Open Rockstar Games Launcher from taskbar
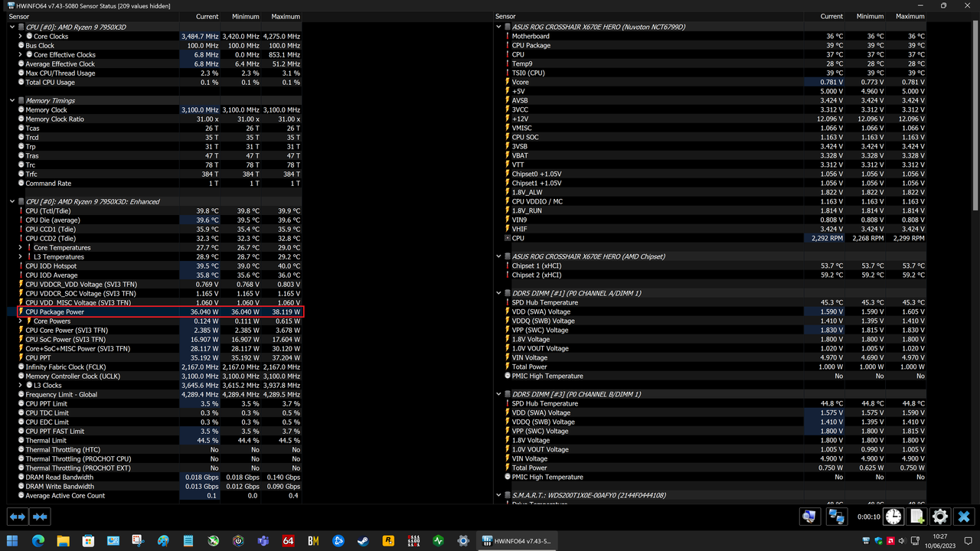Screen dimensions: 980x551 pos(388,540)
